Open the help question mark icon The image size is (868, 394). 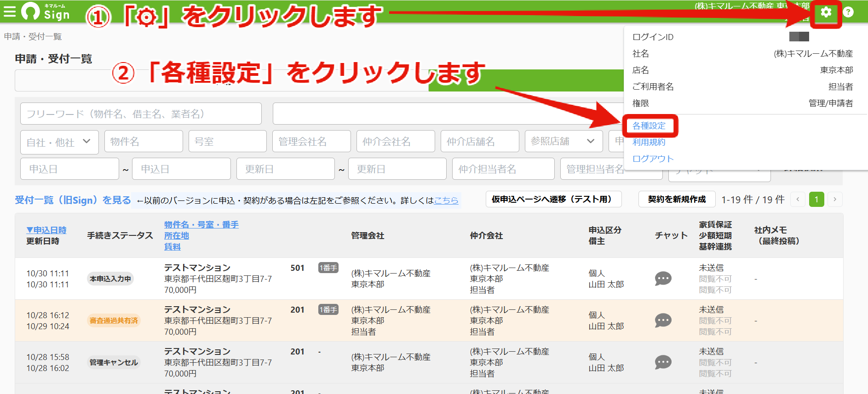[849, 12]
